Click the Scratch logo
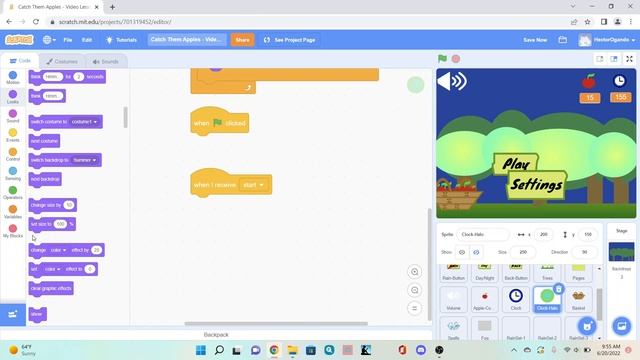 click(19, 40)
